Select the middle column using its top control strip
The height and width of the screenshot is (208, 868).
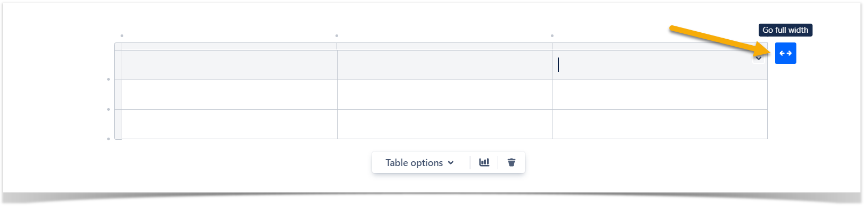(x=444, y=46)
